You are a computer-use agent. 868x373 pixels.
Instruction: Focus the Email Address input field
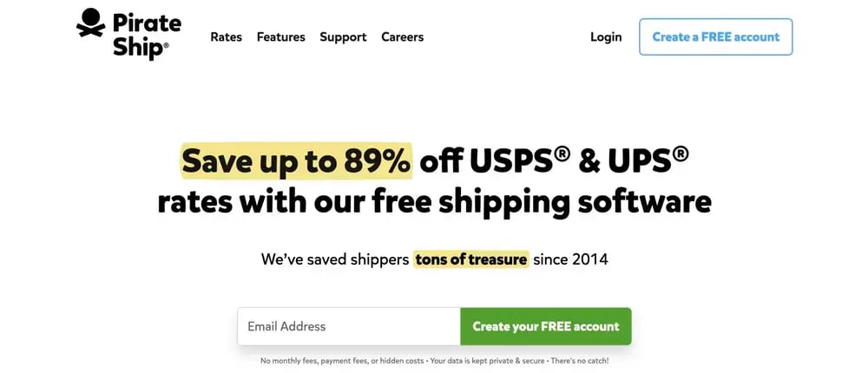[x=349, y=326]
